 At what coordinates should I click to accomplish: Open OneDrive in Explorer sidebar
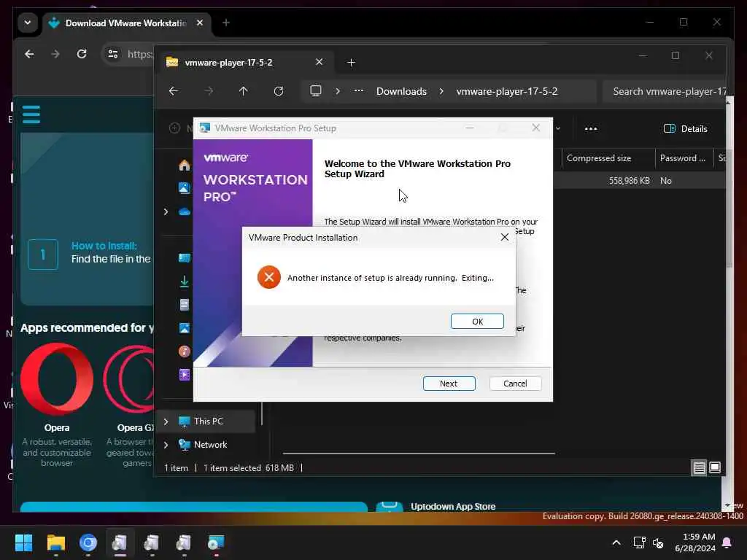click(185, 211)
